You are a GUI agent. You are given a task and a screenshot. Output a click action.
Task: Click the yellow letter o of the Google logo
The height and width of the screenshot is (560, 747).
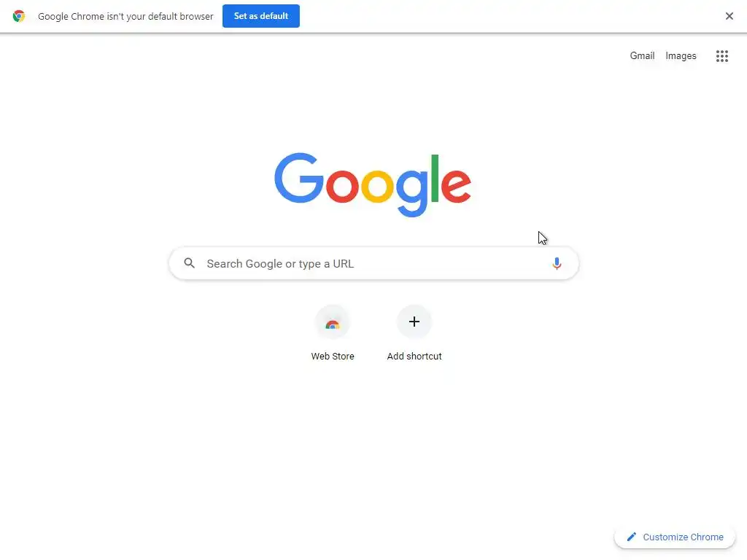tap(377, 186)
